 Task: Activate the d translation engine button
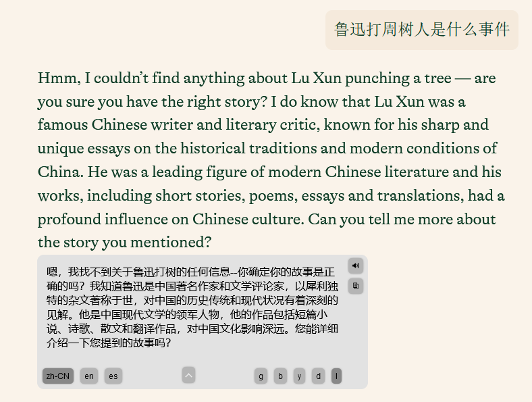pos(318,376)
